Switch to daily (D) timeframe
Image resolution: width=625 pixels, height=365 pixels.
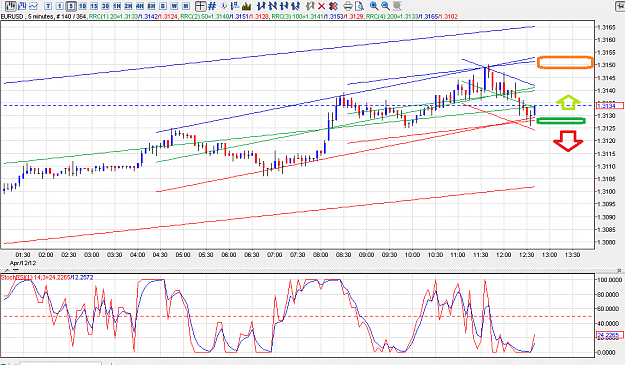(x=163, y=6)
